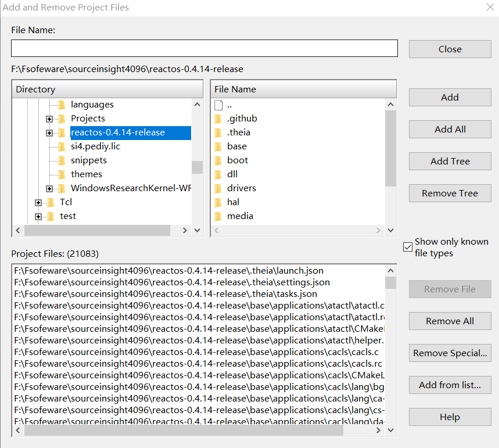499x448 pixels.
Task: Click the Projects folder icon
Action: (62, 119)
